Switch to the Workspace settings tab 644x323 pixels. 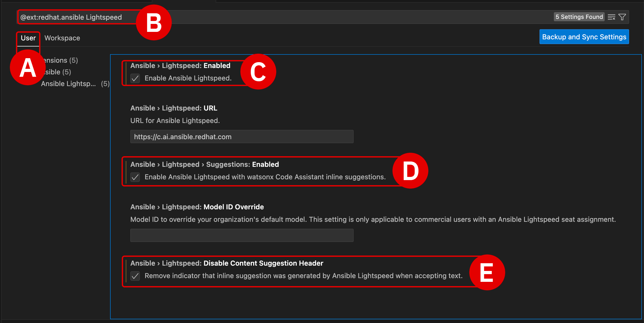(x=62, y=38)
